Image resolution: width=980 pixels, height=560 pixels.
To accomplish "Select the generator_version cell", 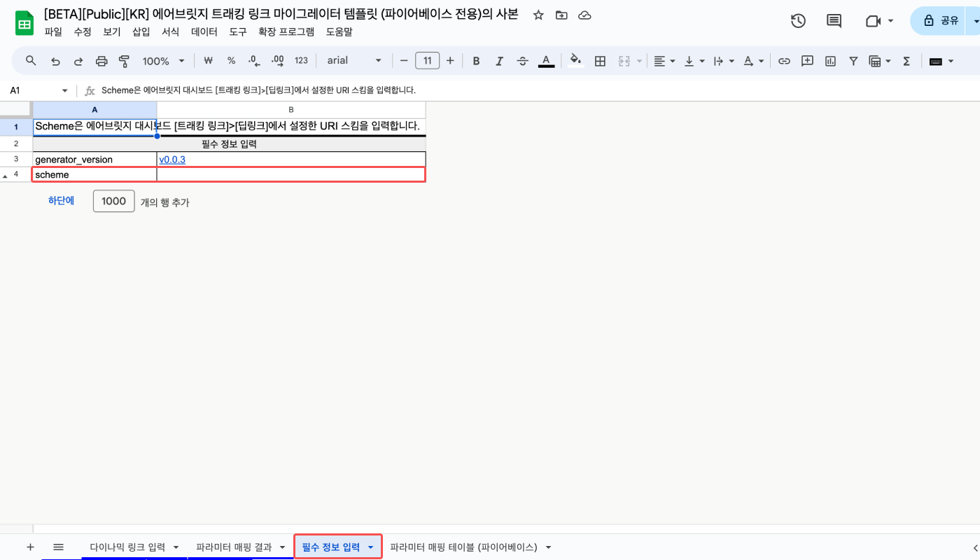I will (x=94, y=160).
